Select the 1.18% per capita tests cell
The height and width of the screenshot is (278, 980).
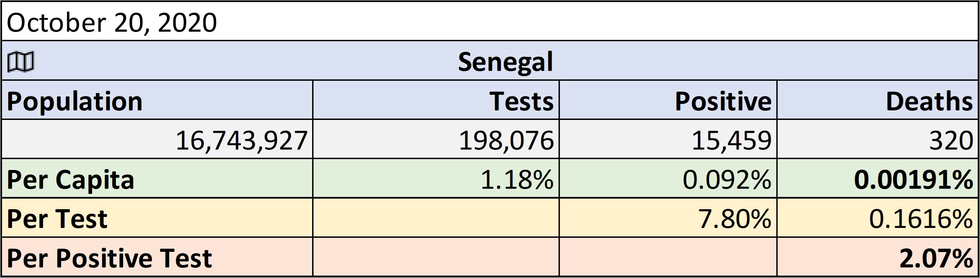(x=436, y=179)
